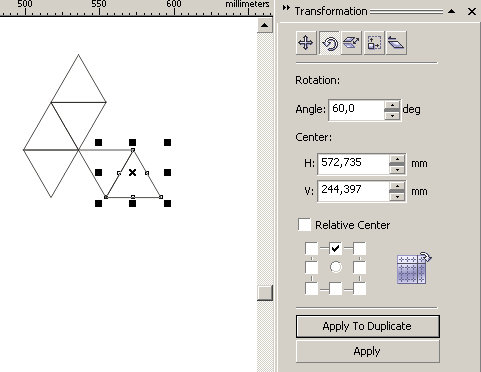Click the middle-right selection handle
Screen dimensions: 481x372
pos(167,172)
